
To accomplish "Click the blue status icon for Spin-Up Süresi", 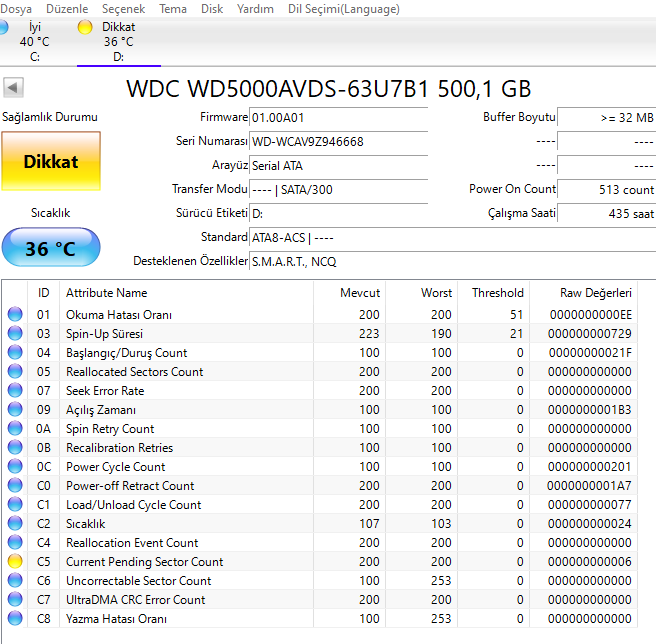I will click(15, 333).
